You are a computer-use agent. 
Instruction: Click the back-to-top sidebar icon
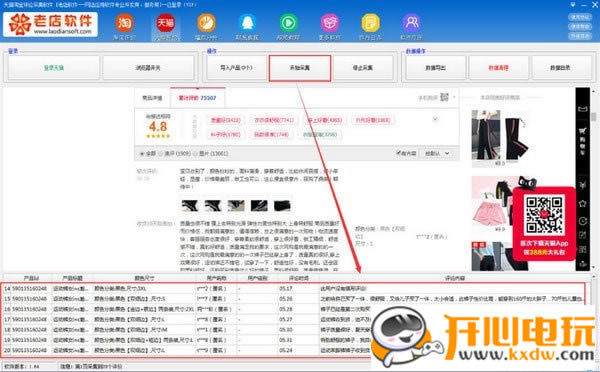(x=582, y=263)
